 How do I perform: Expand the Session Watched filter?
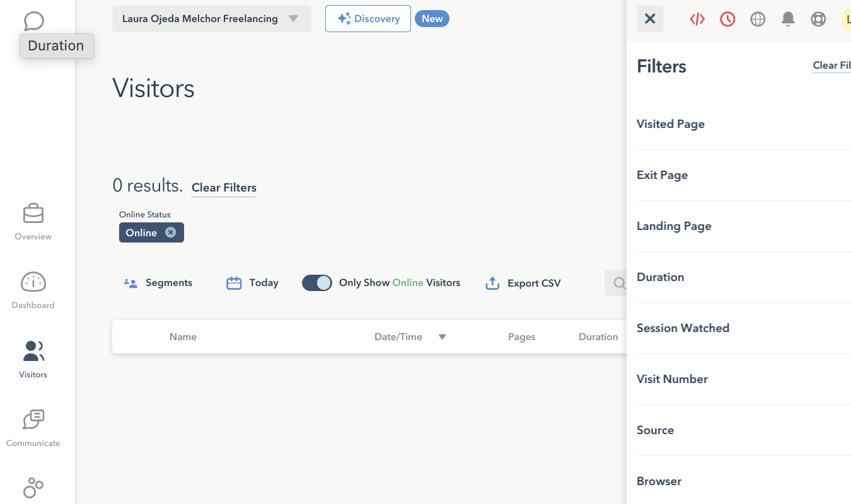tap(683, 328)
